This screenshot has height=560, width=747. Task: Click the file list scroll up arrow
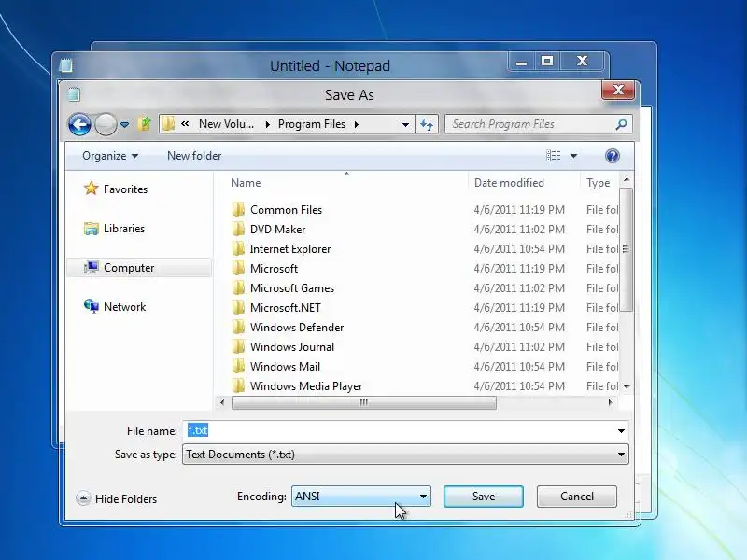tap(627, 179)
